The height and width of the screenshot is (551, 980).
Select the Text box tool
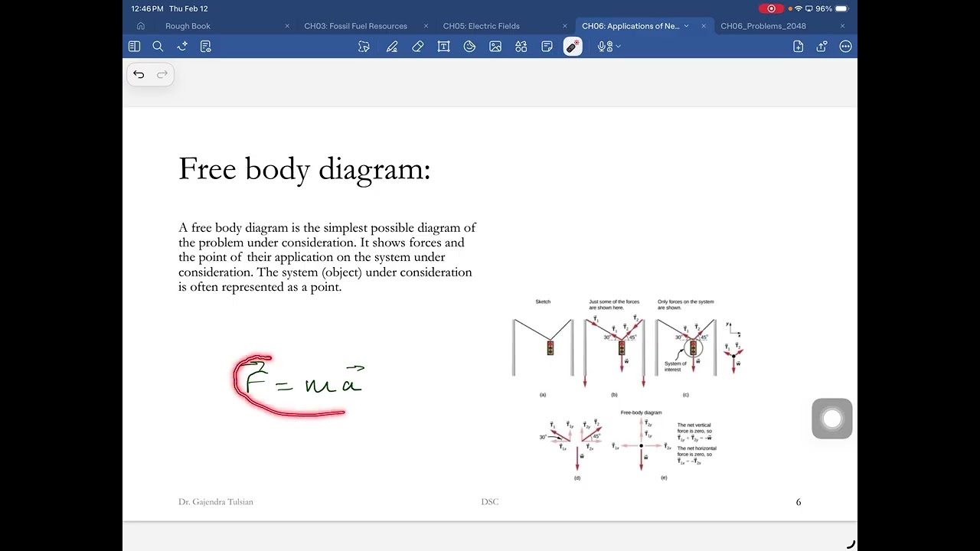(443, 47)
